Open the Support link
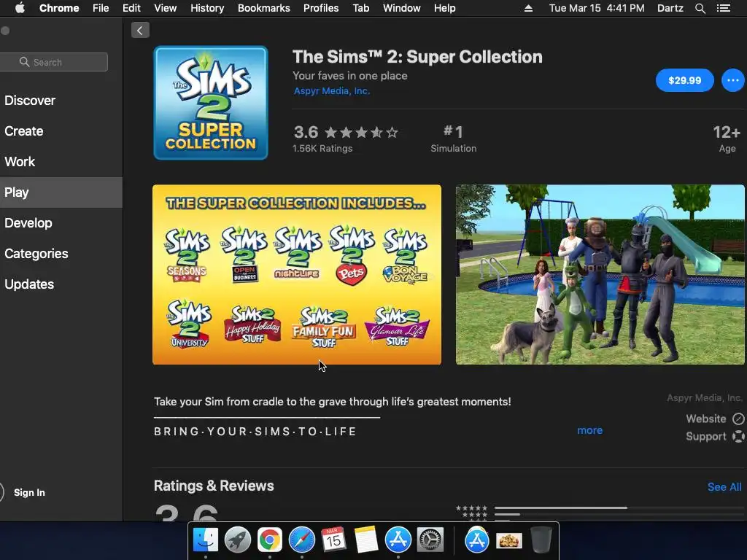Viewport: 747px width, 560px height. click(706, 437)
